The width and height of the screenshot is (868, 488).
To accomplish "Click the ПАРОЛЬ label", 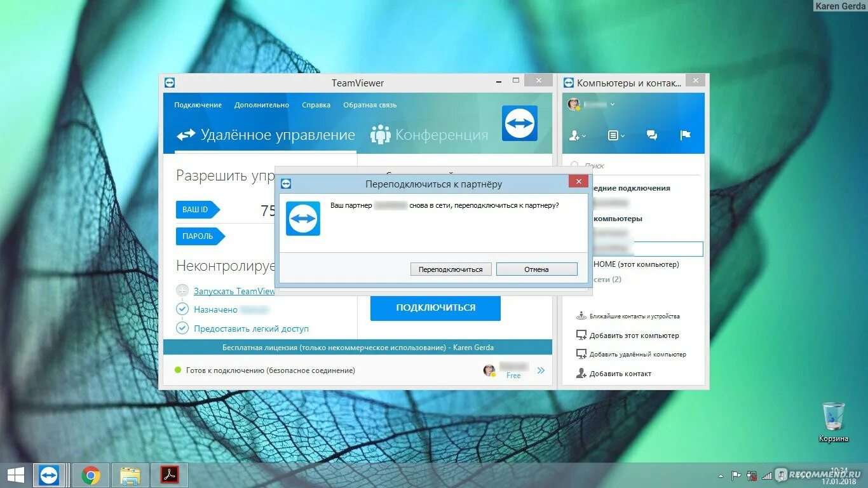I will [200, 236].
